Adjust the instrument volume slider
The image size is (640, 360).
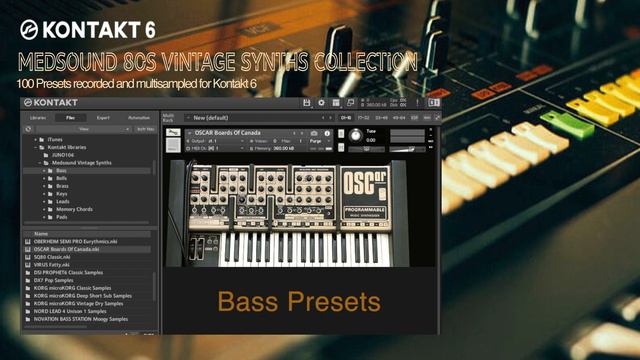[407, 149]
